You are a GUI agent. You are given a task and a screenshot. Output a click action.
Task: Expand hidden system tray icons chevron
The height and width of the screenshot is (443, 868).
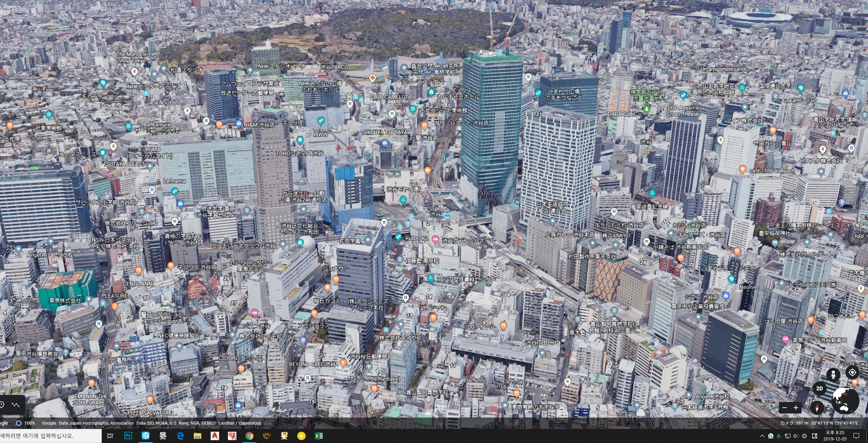pyautogui.click(x=762, y=436)
